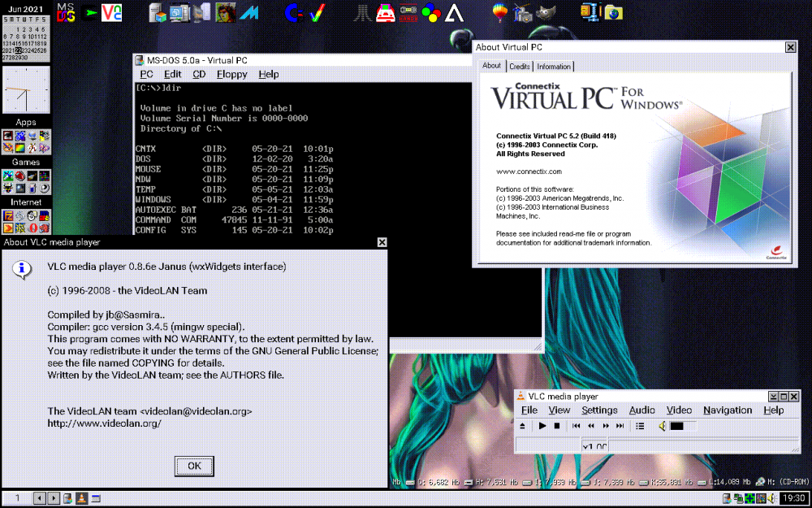Open the Floppy menu in Virtual PC

(x=231, y=74)
